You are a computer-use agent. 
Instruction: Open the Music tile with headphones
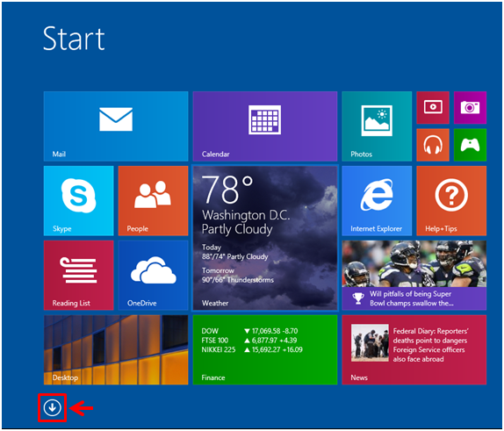(433, 145)
